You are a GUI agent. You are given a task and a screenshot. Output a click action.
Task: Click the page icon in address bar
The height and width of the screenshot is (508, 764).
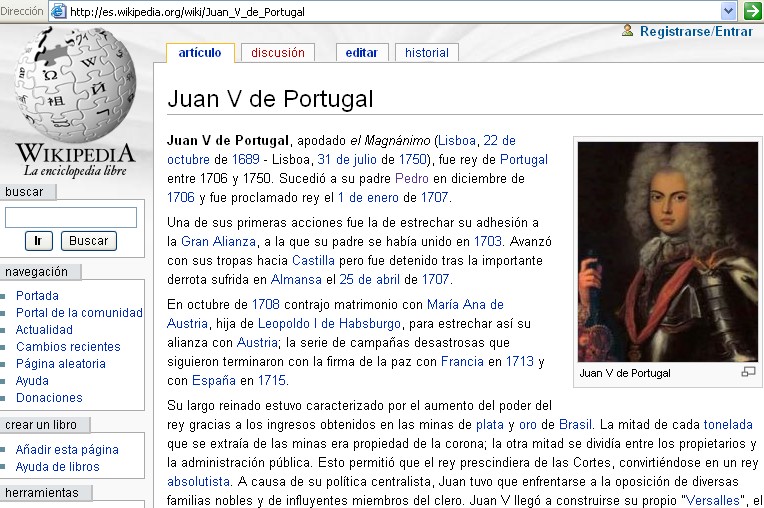tap(59, 11)
